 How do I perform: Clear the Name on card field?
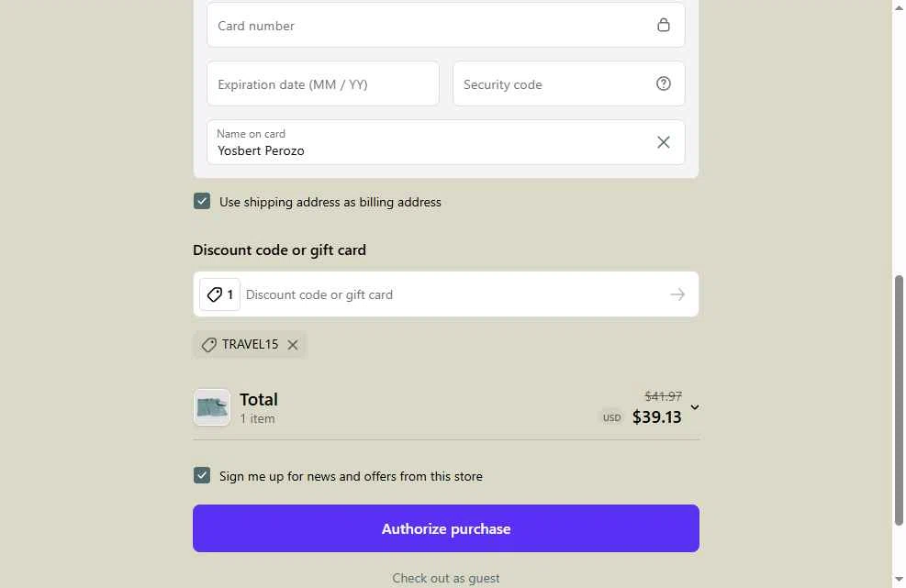coord(663,142)
